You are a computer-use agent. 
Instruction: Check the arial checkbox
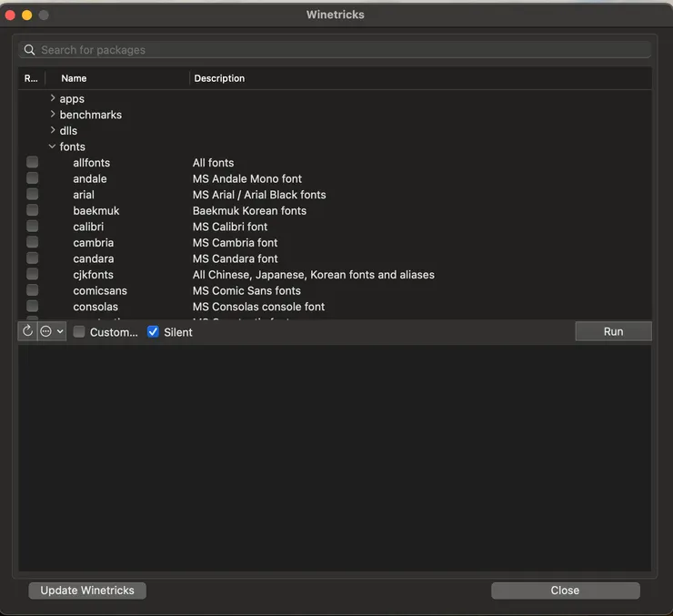(32, 194)
